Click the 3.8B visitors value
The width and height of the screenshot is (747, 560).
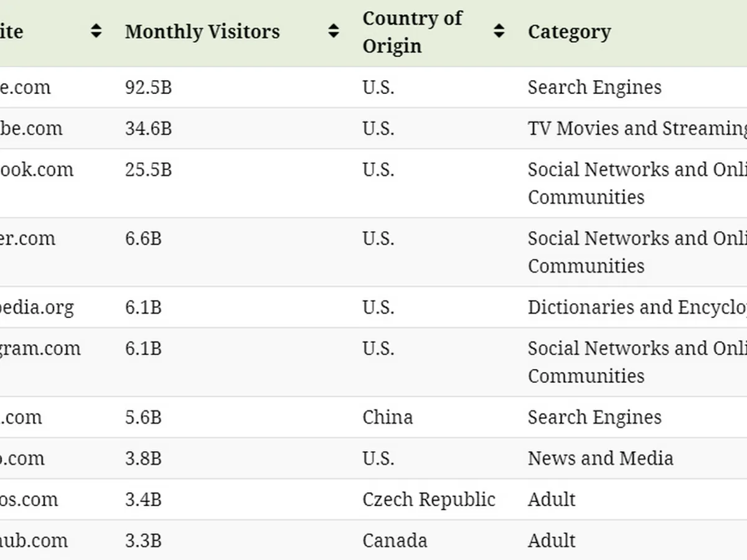[x=143, y=458]
